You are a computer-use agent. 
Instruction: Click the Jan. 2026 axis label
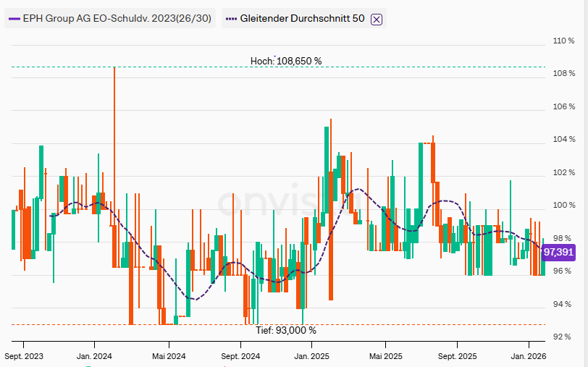529,356
